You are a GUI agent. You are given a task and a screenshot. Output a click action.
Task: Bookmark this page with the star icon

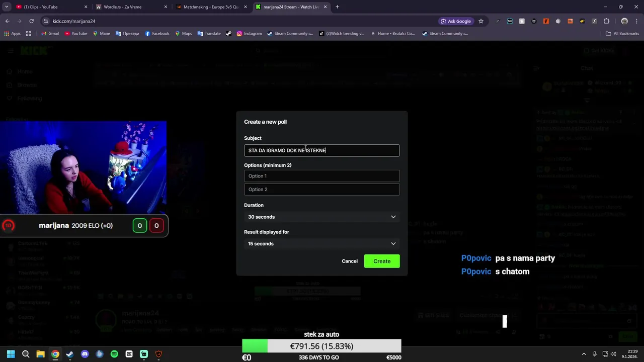coord(481,21)
